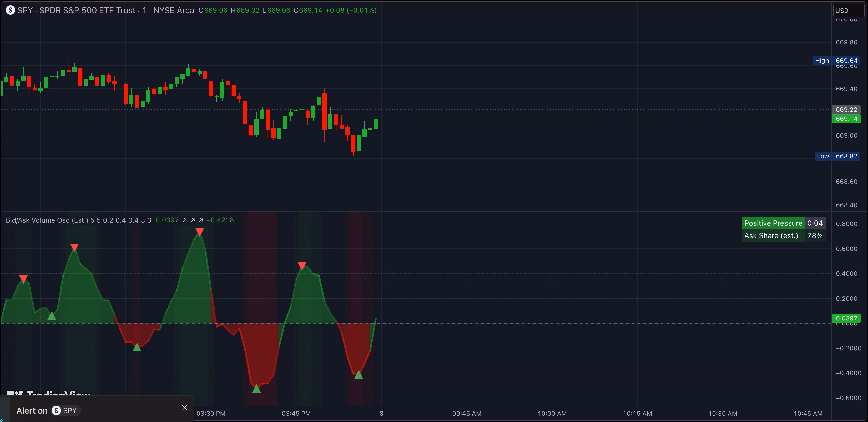Viewport: 868px width, 422px height.
Task: Click the 10:00 AM time axis label
Action: pos(552,413)
